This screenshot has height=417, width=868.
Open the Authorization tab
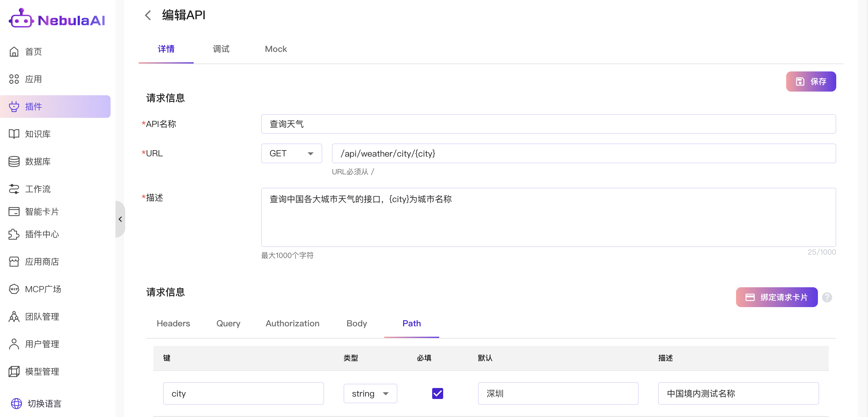coord(292,323)
